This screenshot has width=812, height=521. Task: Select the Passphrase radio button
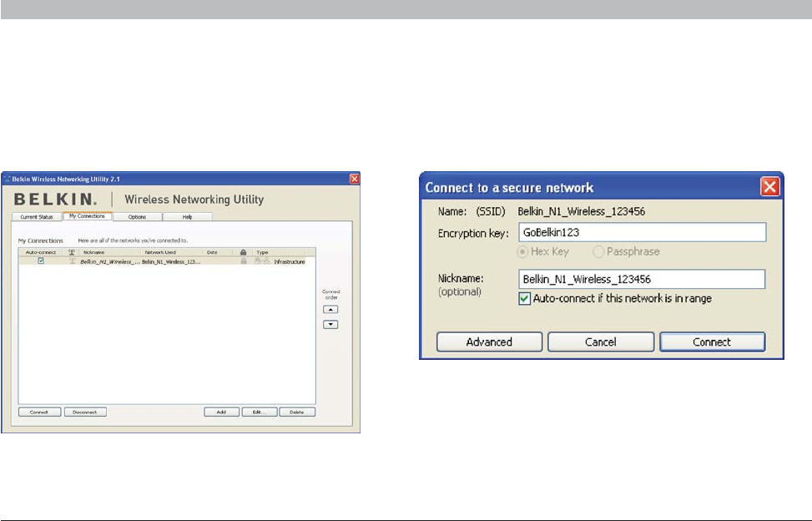tap(598, 251)
